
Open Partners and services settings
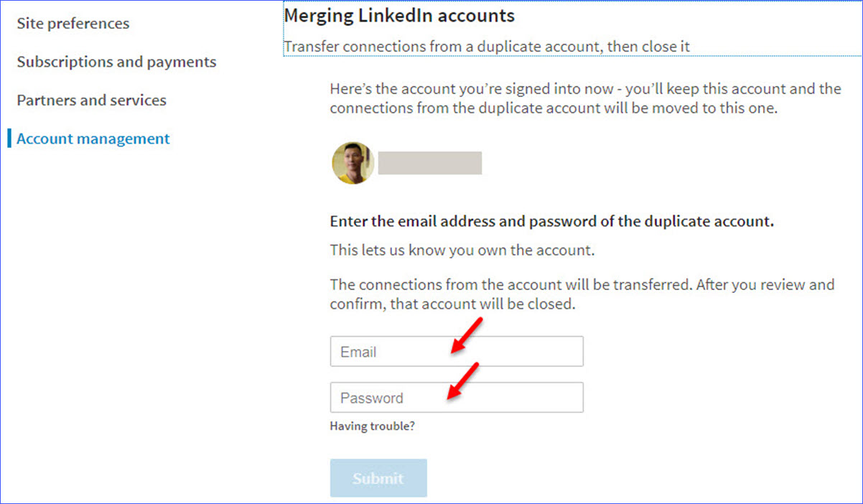coord(90,100)
